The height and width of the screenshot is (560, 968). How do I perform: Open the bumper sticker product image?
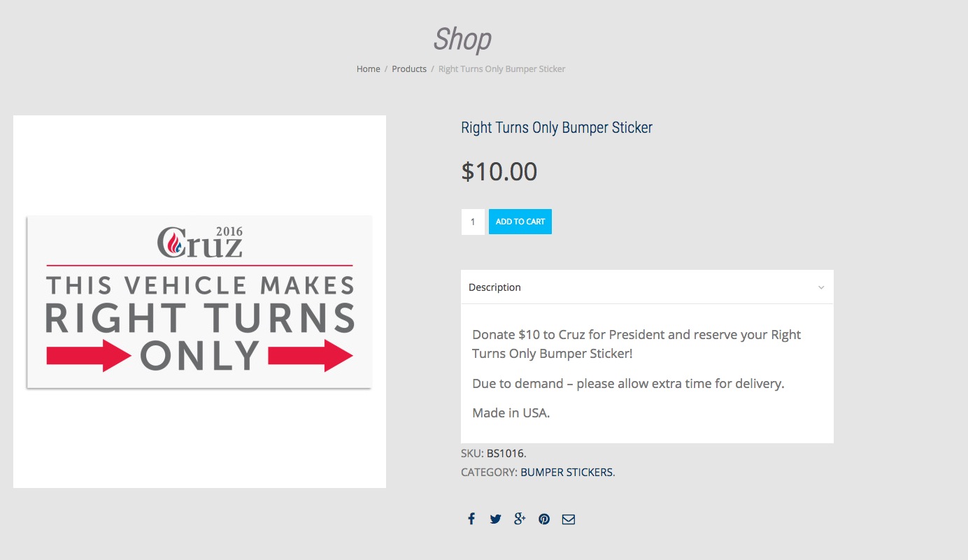pyautogui.click(x=199, y=301)
